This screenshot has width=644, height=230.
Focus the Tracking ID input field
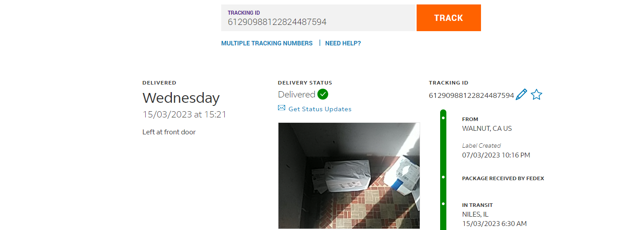pyautogui.click(x=318, y=18)
